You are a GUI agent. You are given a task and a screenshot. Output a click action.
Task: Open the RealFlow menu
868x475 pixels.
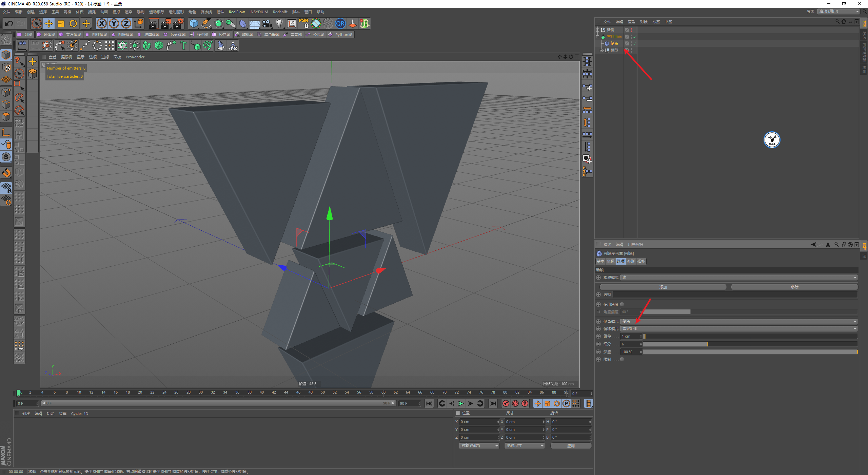point(236,12)
